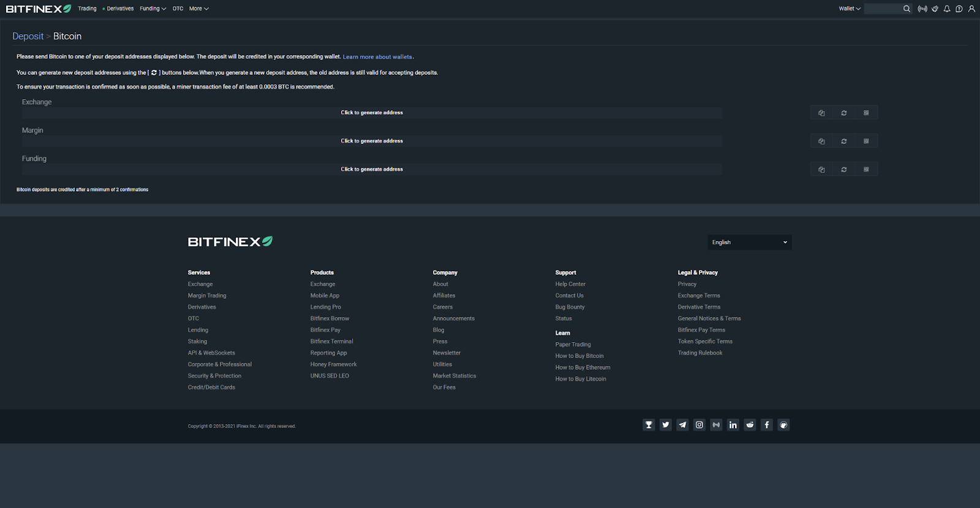Viewport: 980px width, 508px height.
Task: Open notifications bell
Action: (947, 9)
